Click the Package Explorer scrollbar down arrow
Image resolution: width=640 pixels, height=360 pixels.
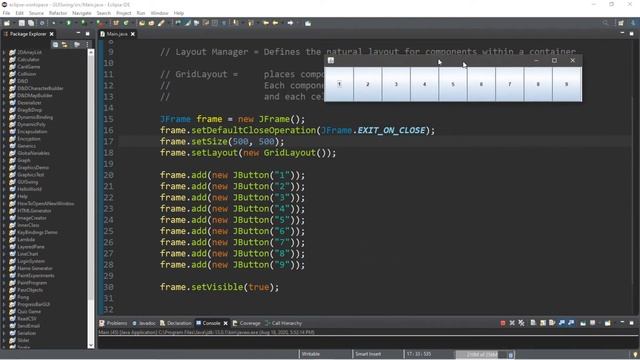[x=91, y=345]
